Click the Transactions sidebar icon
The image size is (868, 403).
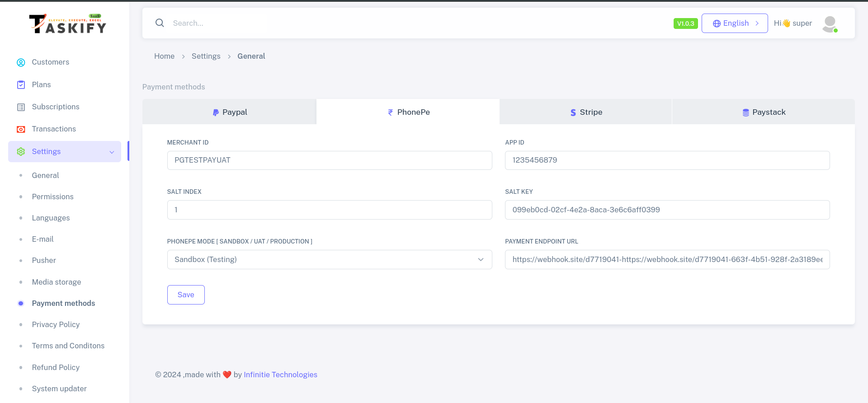pyautogui.click(x=21, y=129)
